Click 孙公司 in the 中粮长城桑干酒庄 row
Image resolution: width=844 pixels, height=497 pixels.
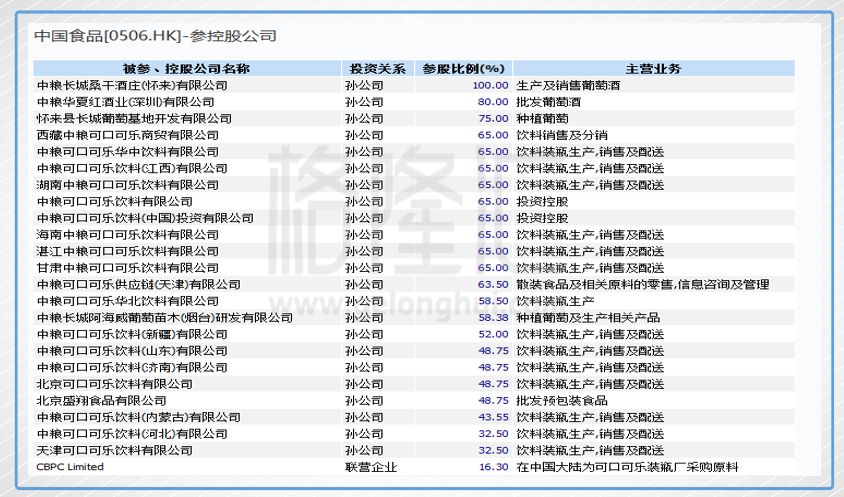(x=364, y=85)
